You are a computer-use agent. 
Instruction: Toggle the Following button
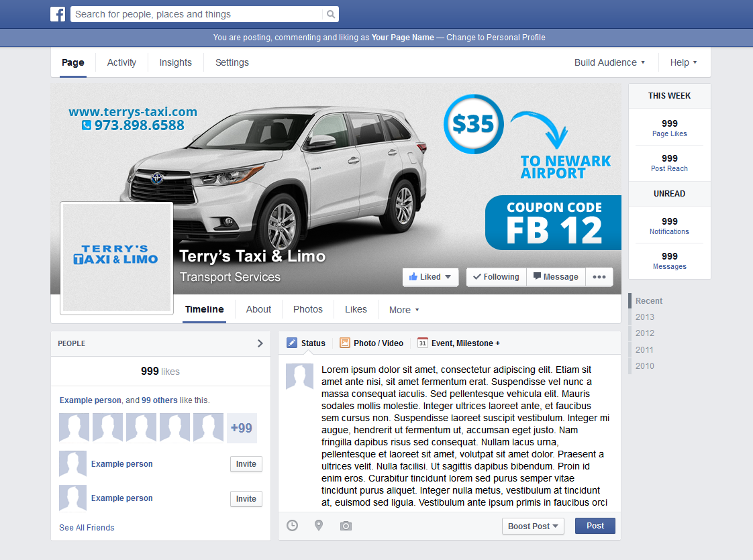[x=496, y=277]
